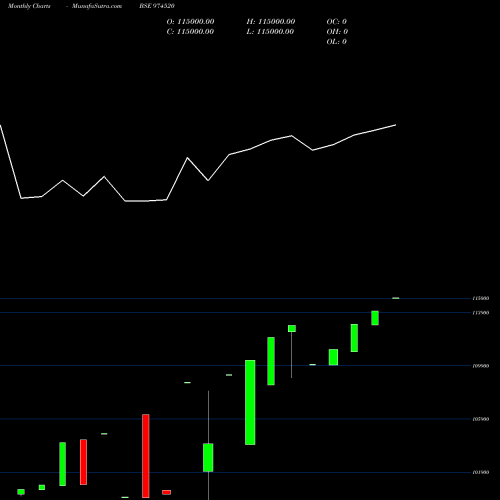Click the 'OH: 0' reading
Screen dimensions: 500x500
coord(337,32)
